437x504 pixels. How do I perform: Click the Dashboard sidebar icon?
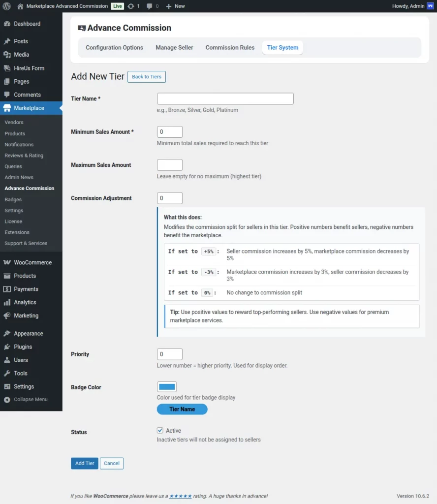point(7,24)
